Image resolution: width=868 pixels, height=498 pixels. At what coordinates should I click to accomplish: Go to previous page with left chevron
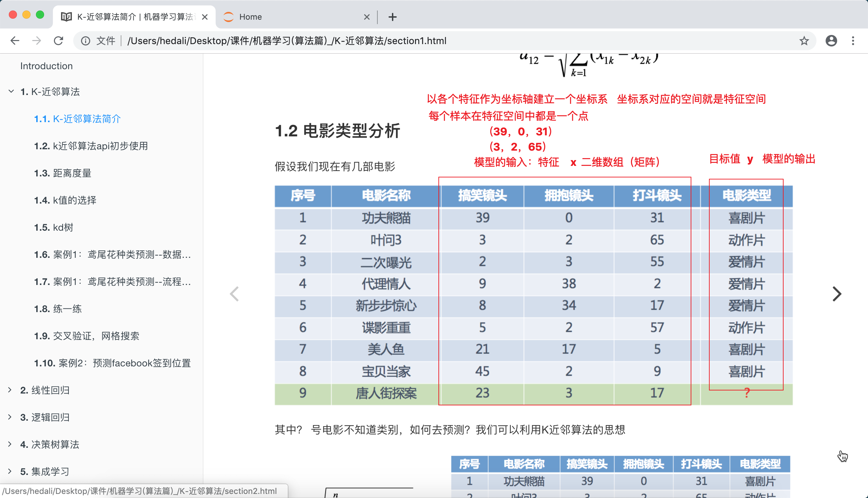point(234,294)
